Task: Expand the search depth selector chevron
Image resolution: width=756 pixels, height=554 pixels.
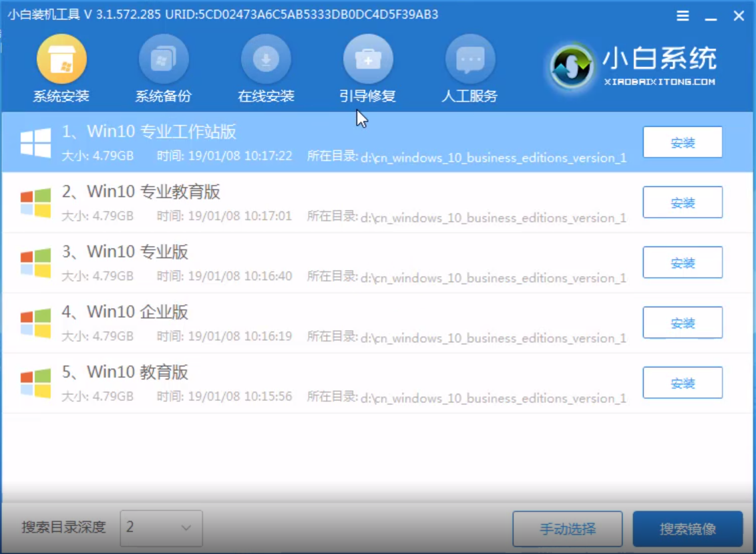Action: tap(187, 529)
